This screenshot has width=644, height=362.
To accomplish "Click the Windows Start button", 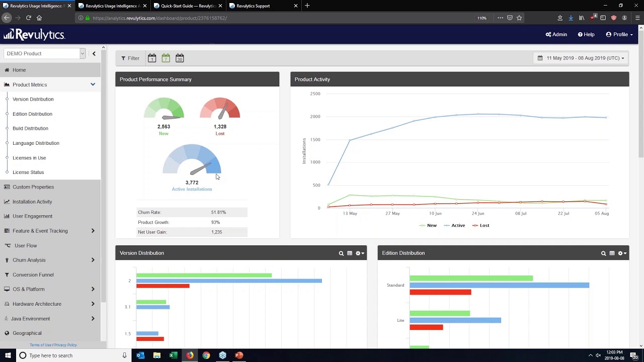I will [7, 355].
